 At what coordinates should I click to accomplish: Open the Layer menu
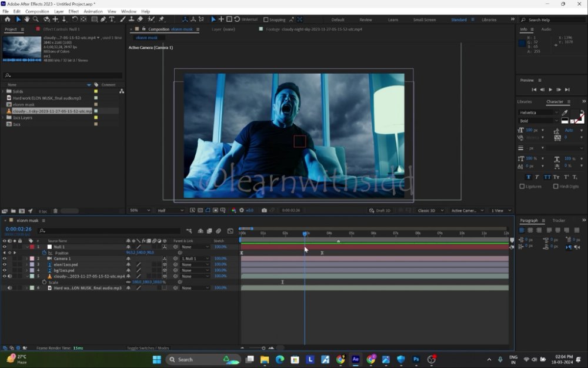(x=59, y=11)
